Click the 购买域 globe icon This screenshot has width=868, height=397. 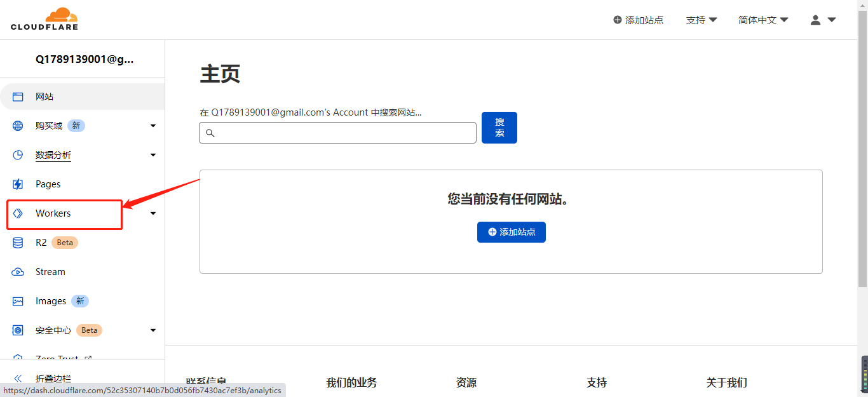pos(18,126)
